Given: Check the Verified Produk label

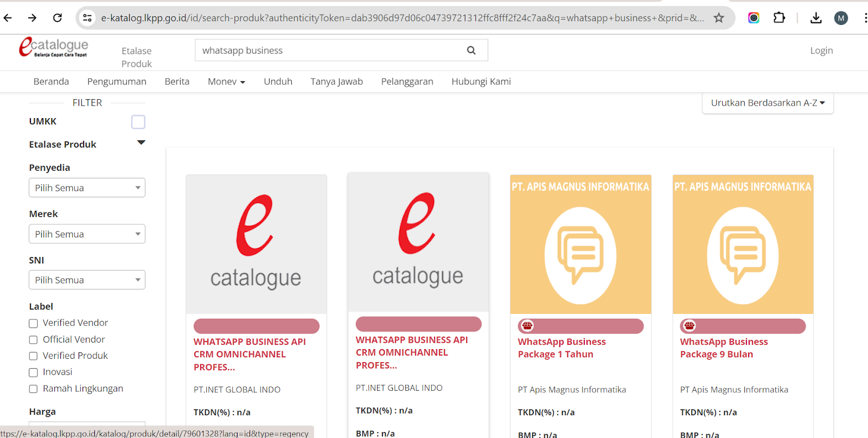Looking at the screenshot, I should click(x=33, y=356).
